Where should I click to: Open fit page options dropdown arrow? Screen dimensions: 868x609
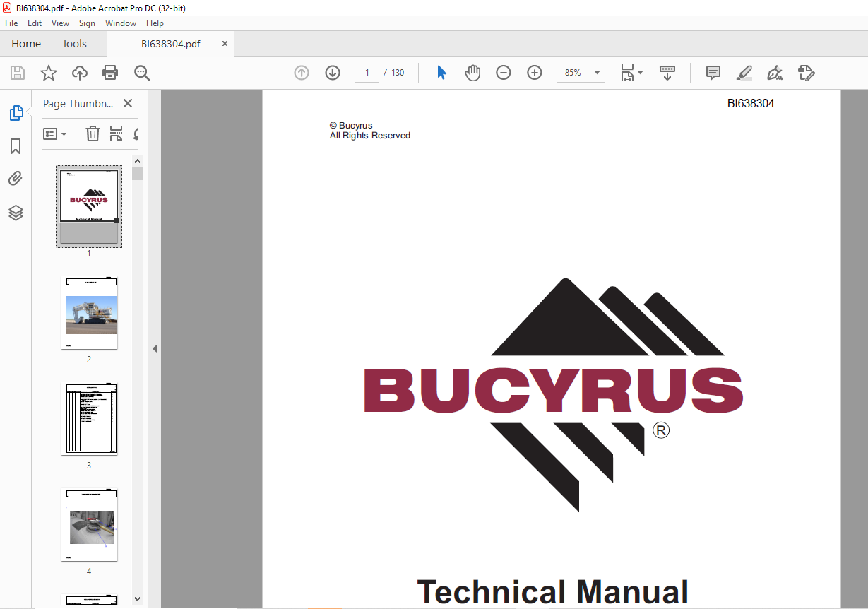click(x=641, y=73)
